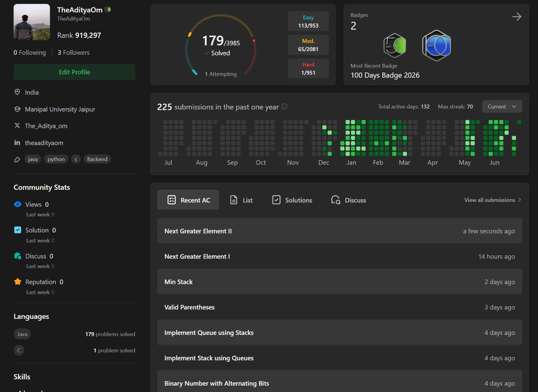Open Next Greater Element II submission

pos(339,231)
